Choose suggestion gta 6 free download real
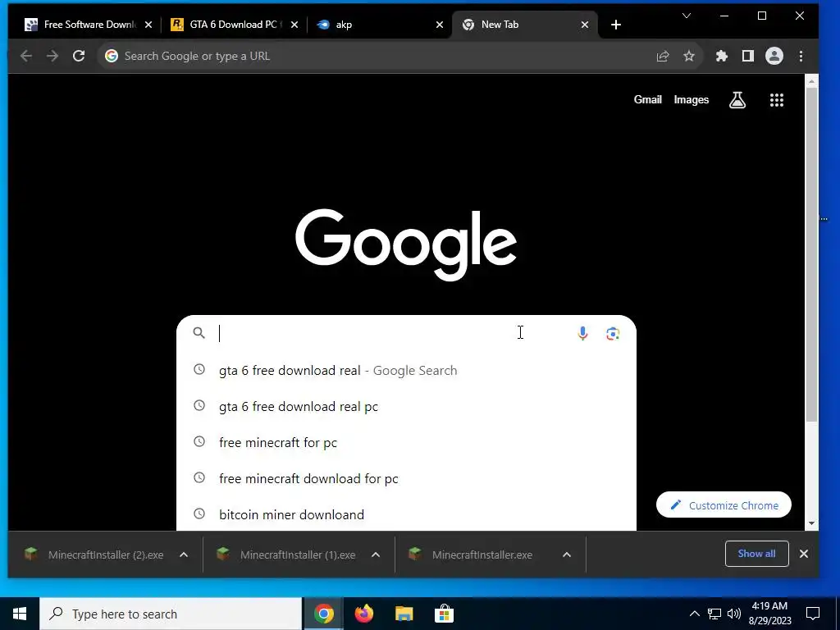This screenshot has width=840, height=630. coord(406,370)
